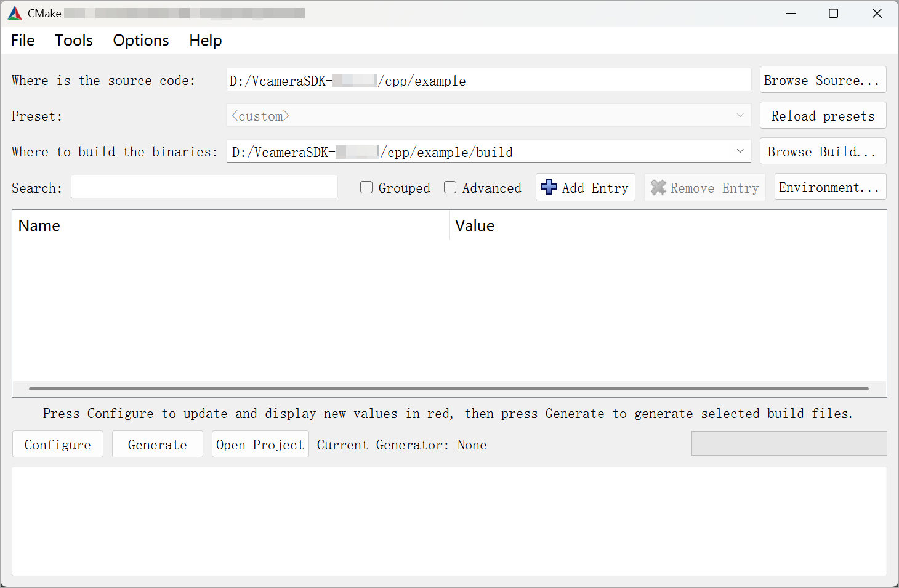Click the 'Search:' label

point(37,188)
